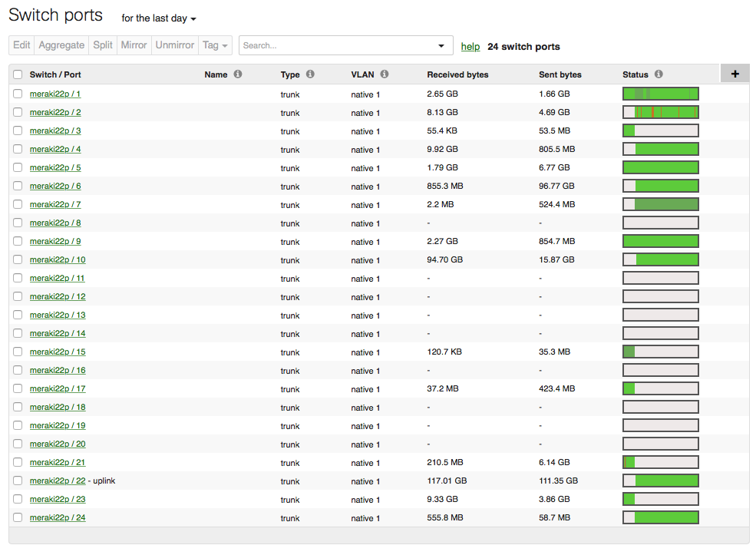The image size is (756, 545).
Task: Click received bytes value 9.33 GB
Action: (x=442, y=499)
